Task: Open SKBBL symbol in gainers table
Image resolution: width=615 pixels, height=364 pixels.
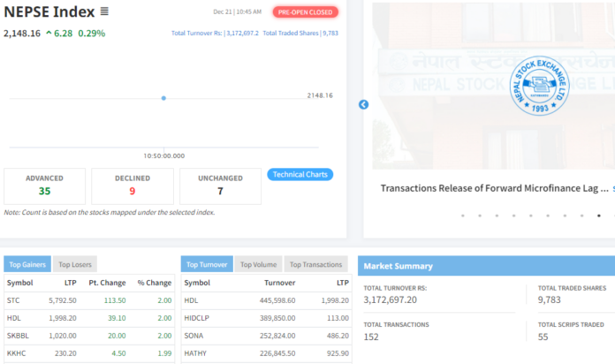Action: point(19,336)
